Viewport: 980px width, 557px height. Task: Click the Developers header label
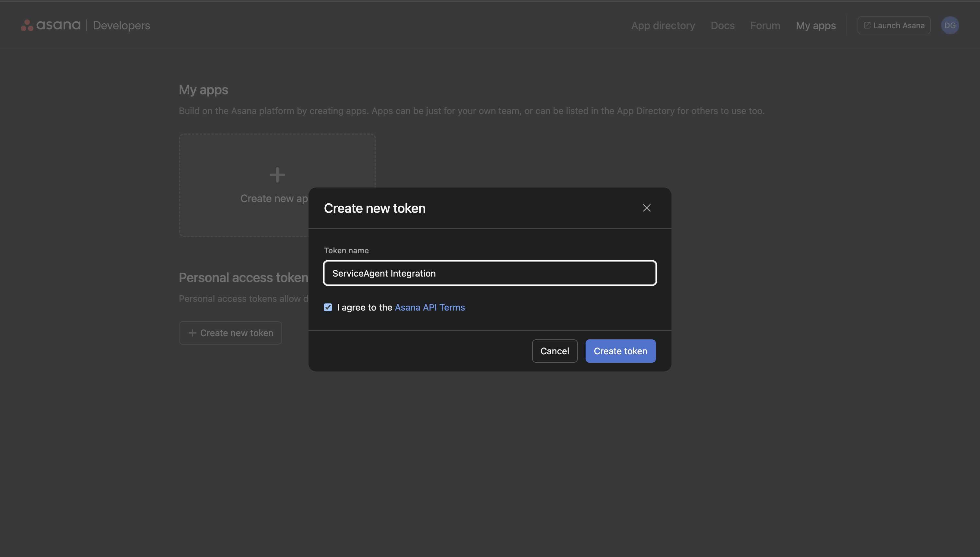coord(121,25)
